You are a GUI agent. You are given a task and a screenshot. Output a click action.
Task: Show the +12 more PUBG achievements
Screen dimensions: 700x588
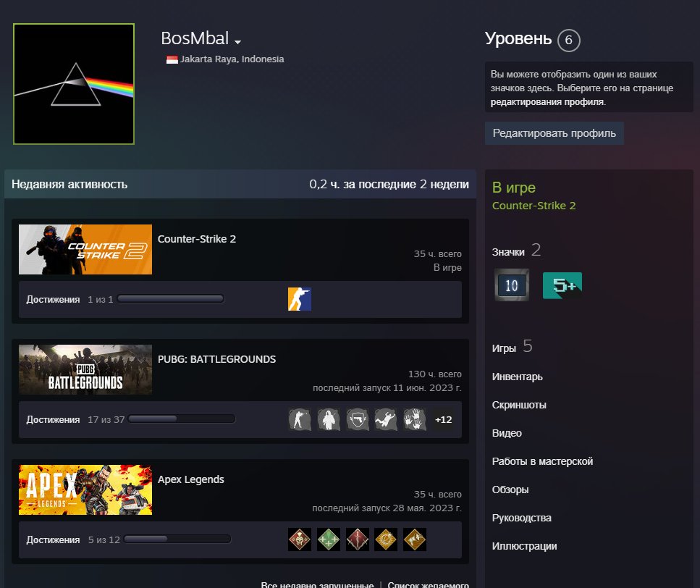coord(443,419)
